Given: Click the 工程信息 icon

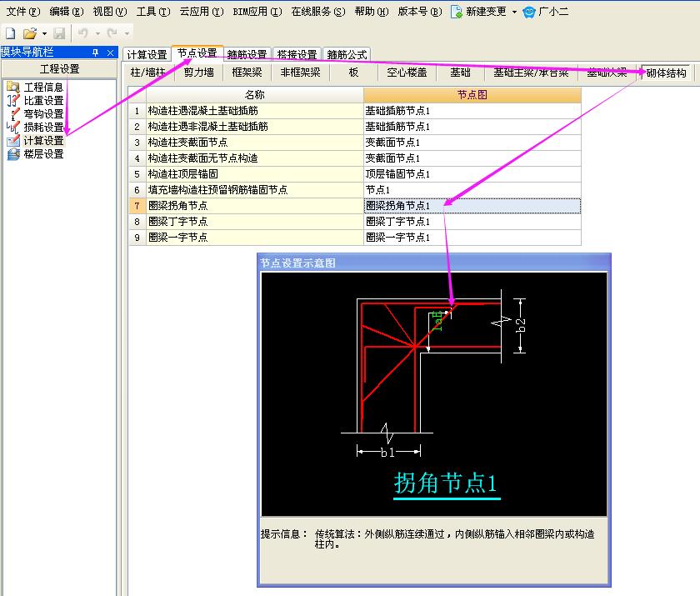Looking at the screenshot, I should (13, 87).
